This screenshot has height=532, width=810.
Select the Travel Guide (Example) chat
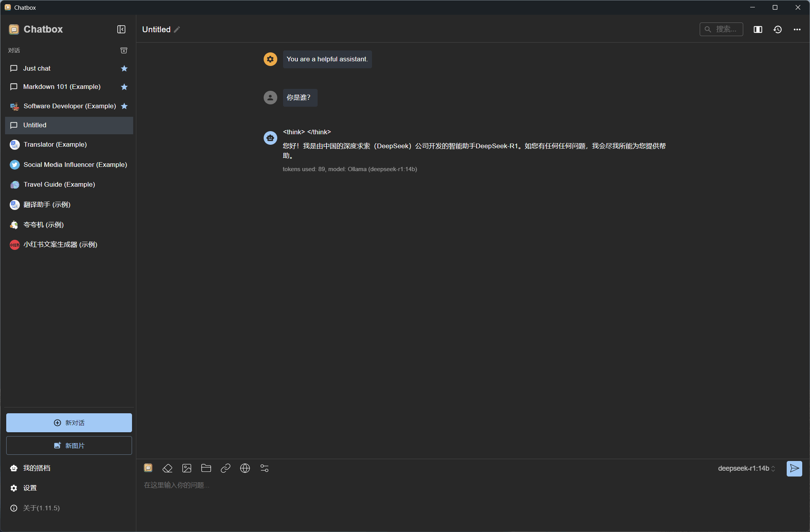(59, 184)
